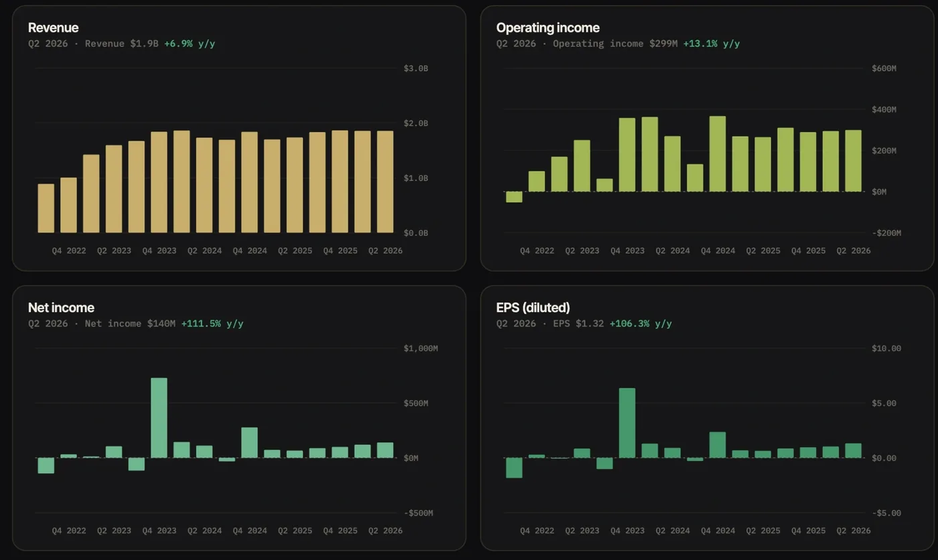Click the $0M label in Net income chart
This screenshot has width=938, height=560.
[411, 458]
